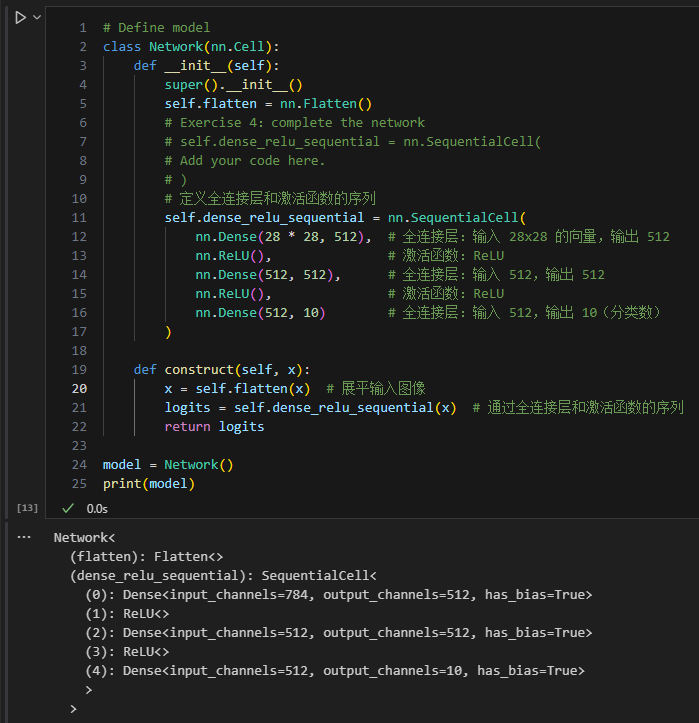699x723 pixels.
Task: Click output line '(3): ReLU<>'
Action: 127,652
